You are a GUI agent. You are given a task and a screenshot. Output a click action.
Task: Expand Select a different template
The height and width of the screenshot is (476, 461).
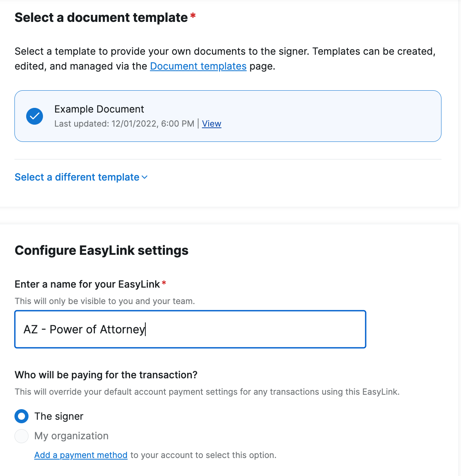(77, 177)
